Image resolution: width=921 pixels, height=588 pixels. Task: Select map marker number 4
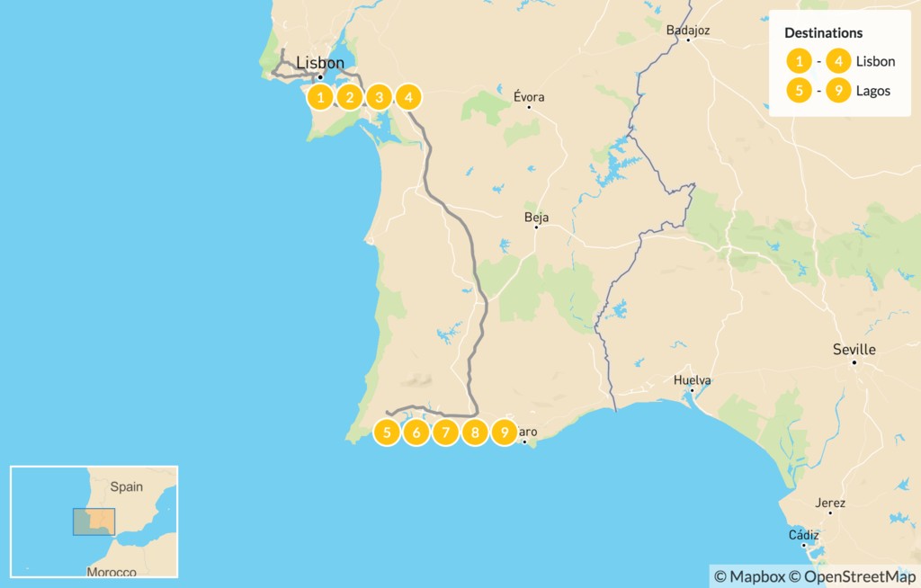coord(408,97)
